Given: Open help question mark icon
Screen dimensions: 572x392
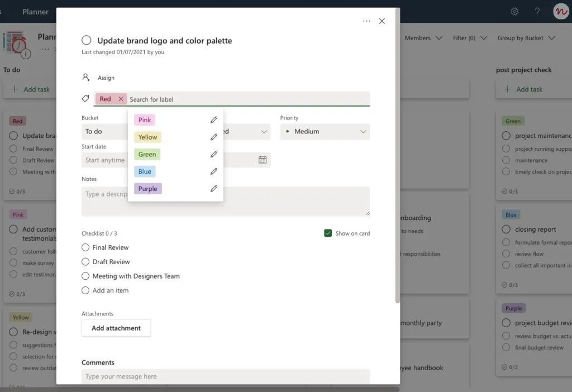Looking at the screenshot, I should (x=537, y=12).
